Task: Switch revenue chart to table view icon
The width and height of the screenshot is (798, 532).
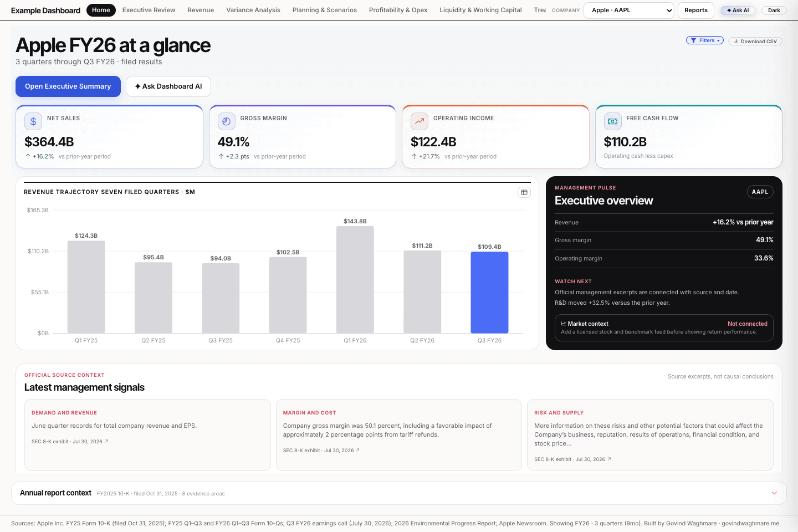Action: click(524, 192)
